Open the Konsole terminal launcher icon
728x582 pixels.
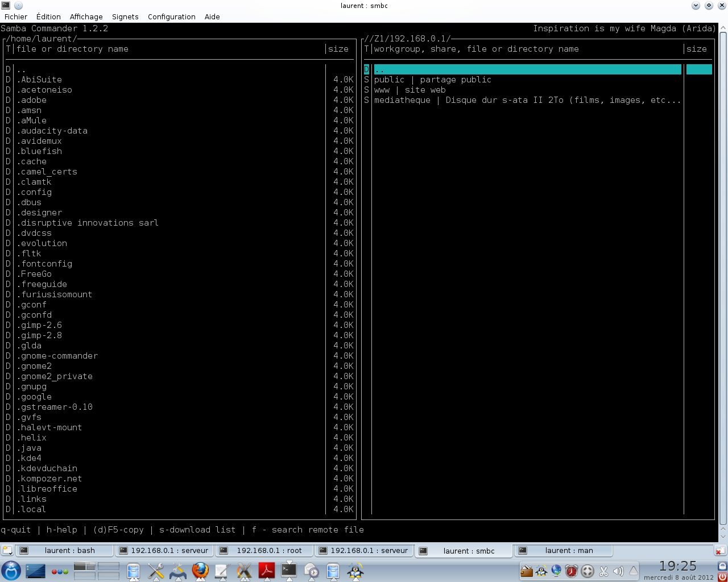(289, 571)
